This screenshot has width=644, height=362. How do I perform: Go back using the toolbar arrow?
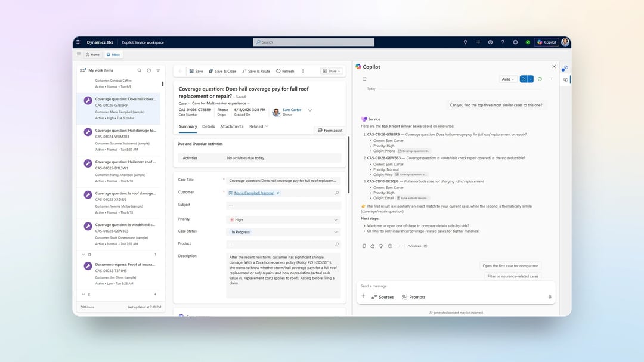(180, 71)
